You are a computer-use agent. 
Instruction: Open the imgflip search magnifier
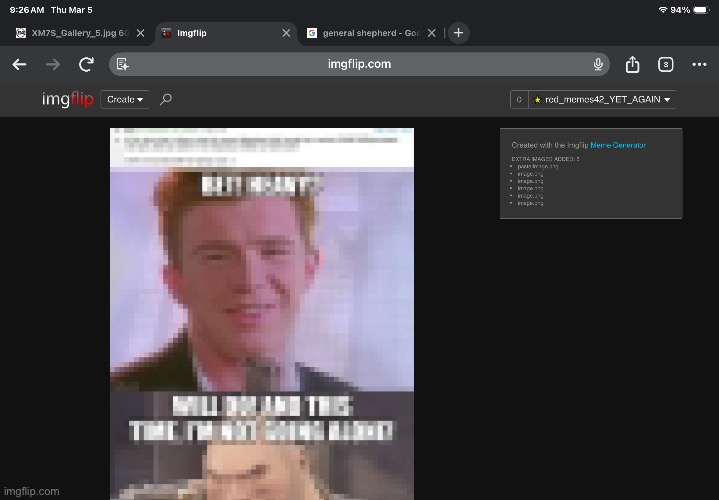166,99
